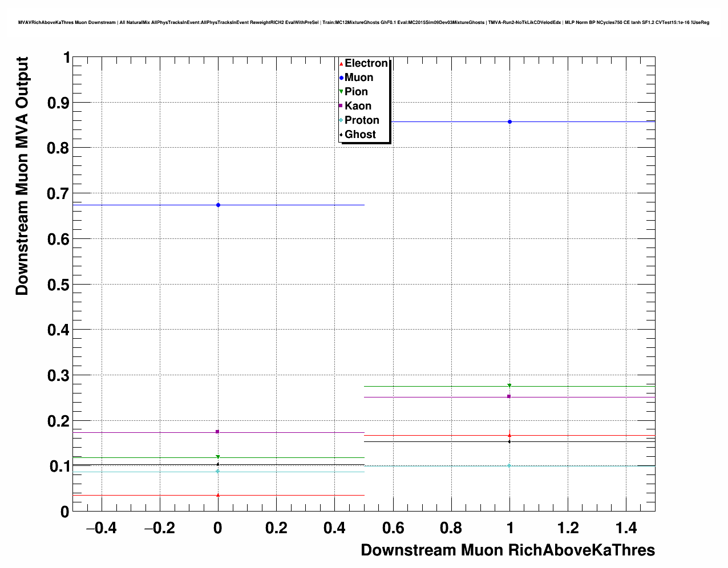This screenshot has height=568, width=728.
Task: Click the purple Kaon square marker in legend
Action: point(341,106)
